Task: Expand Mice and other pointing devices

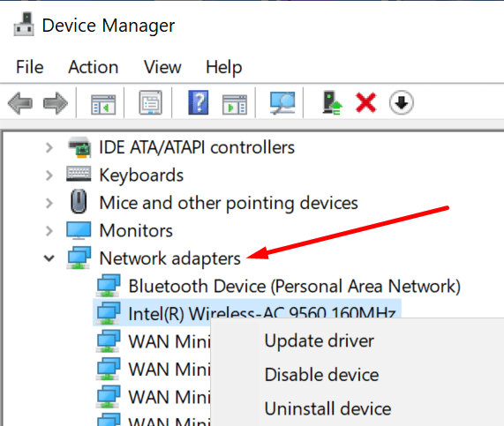Action: click(49, 203)
